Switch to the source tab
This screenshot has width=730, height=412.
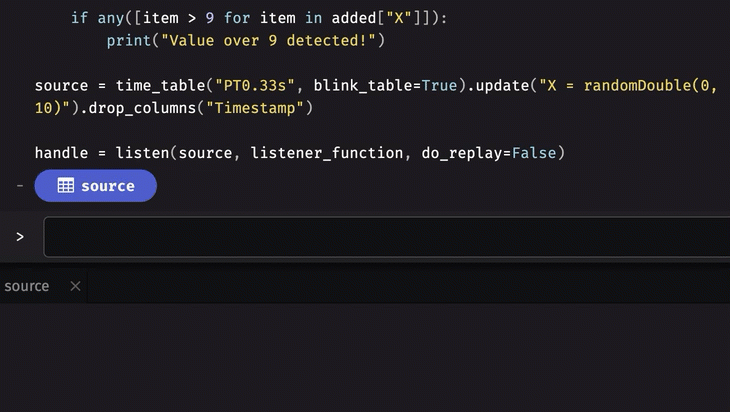click(27, 286)
